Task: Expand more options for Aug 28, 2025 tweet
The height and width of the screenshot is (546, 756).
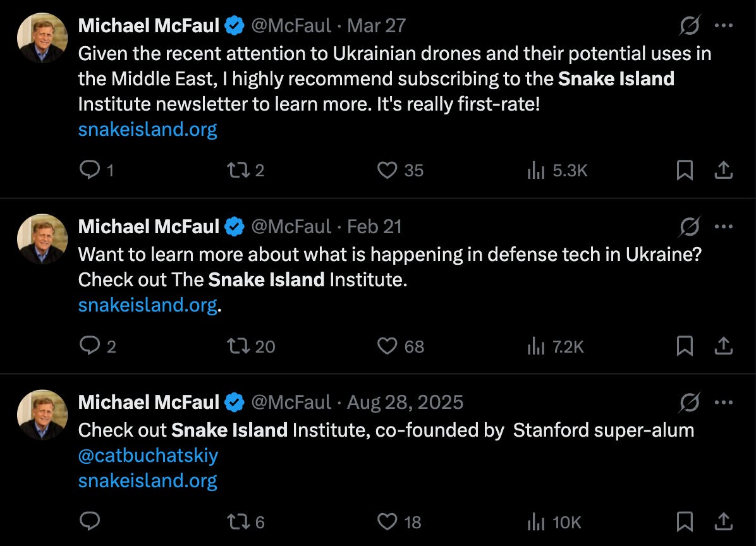Action: click(724, 402)
